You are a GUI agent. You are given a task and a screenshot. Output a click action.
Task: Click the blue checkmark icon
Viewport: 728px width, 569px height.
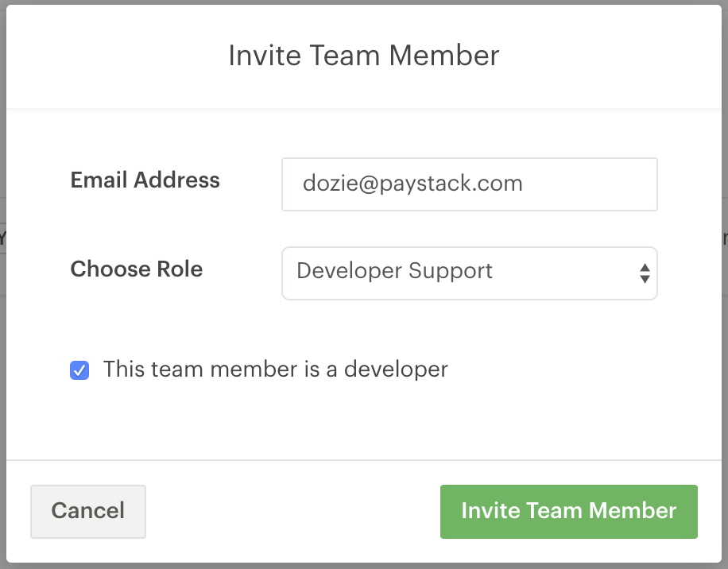tap(79, 370)
